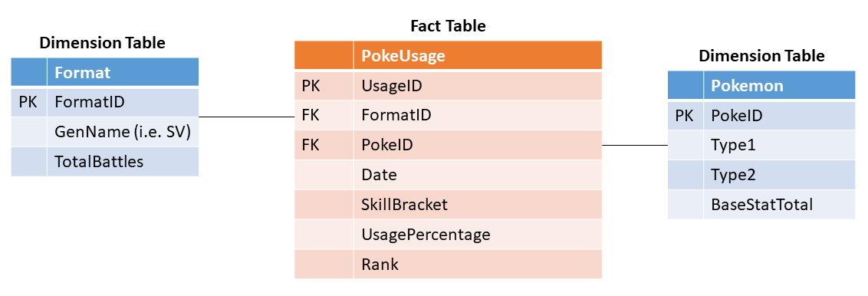Select the PK label beside UsageID

point(311,86)
